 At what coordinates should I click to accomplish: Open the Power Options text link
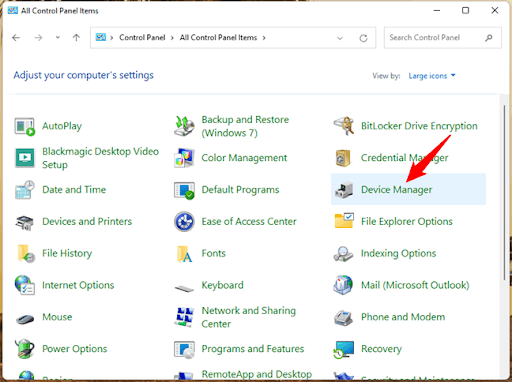[x=75, y=349]
